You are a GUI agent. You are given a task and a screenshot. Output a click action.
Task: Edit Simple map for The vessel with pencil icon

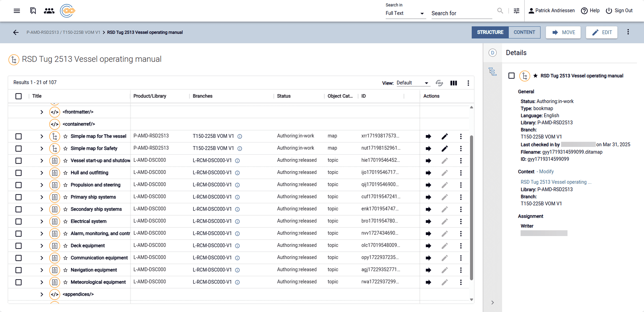click(x=445, y=136)
